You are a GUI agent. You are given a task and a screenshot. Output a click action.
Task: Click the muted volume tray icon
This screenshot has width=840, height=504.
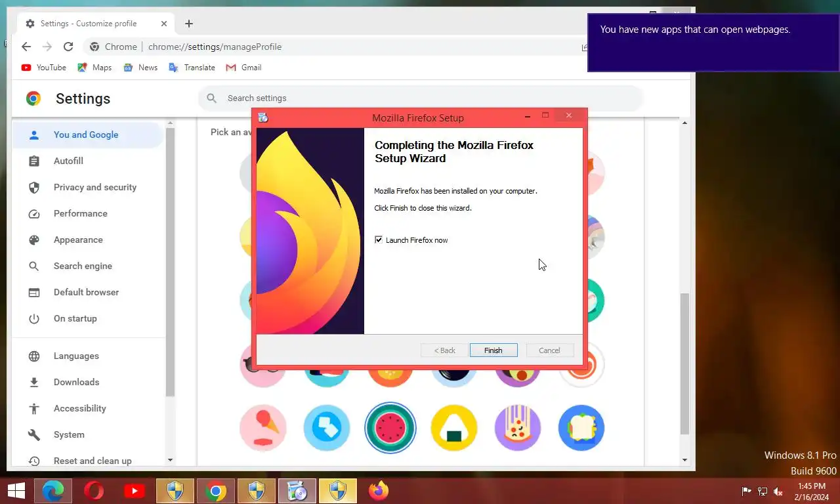coord(778,492)
